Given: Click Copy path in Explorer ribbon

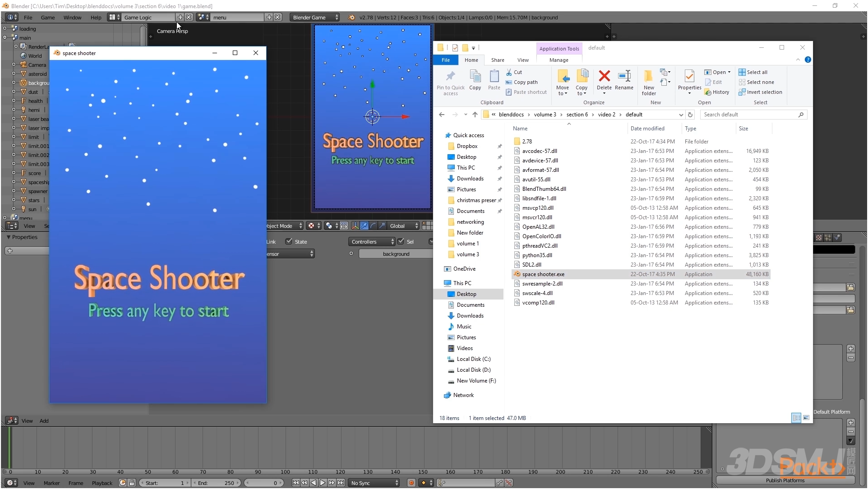Looking at the screenshot, I should pyautogui.click(x=522, y=82).
